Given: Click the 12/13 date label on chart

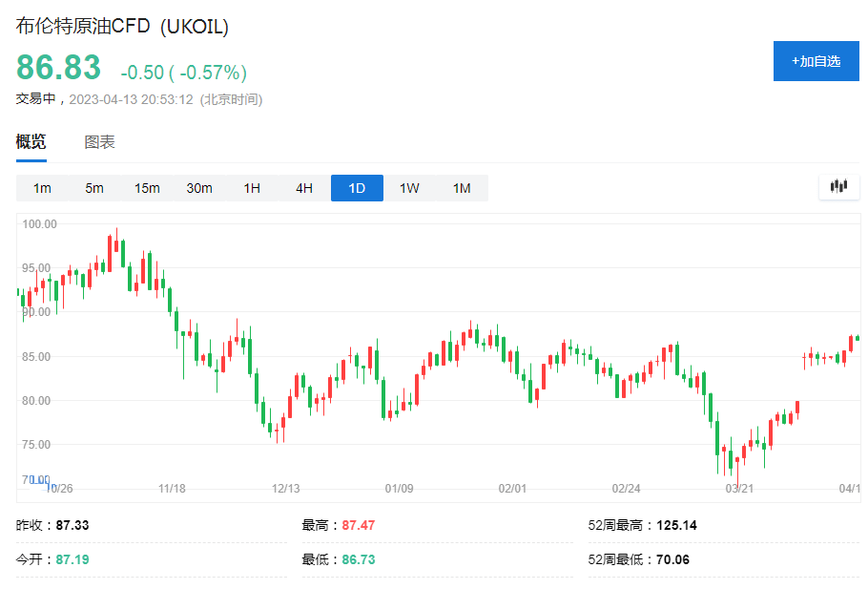Looking at the screenshot, I should coord(285,489).
